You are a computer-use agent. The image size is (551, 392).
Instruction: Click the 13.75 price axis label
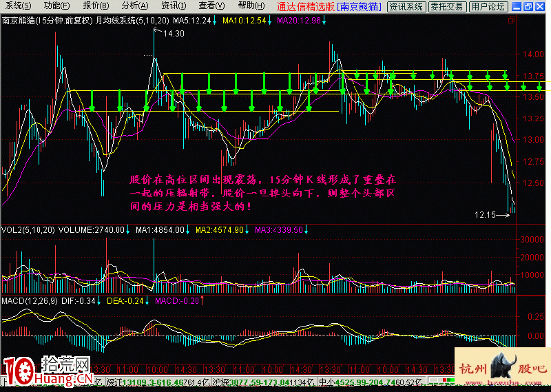[533, 76]
